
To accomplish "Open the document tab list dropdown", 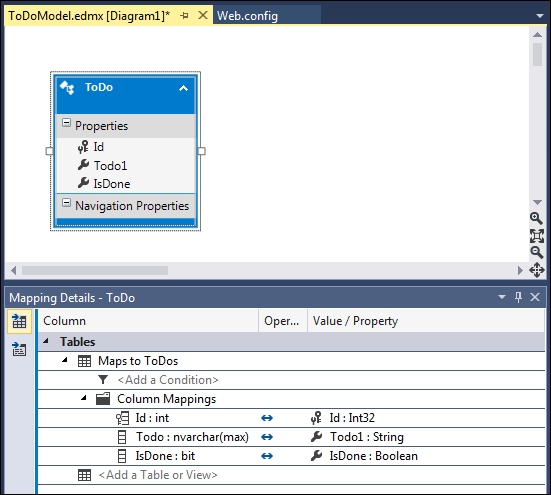I will tap(540, 16).
